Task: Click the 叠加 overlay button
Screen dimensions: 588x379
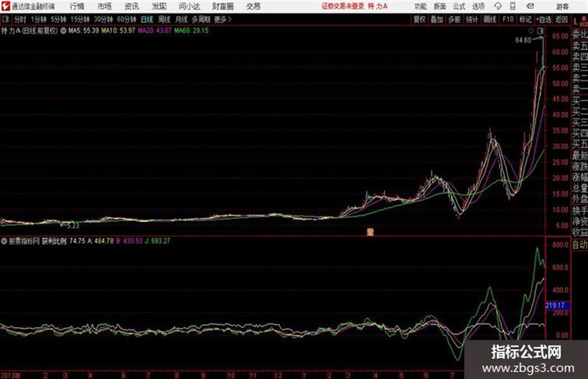Action: coord(437,19)
